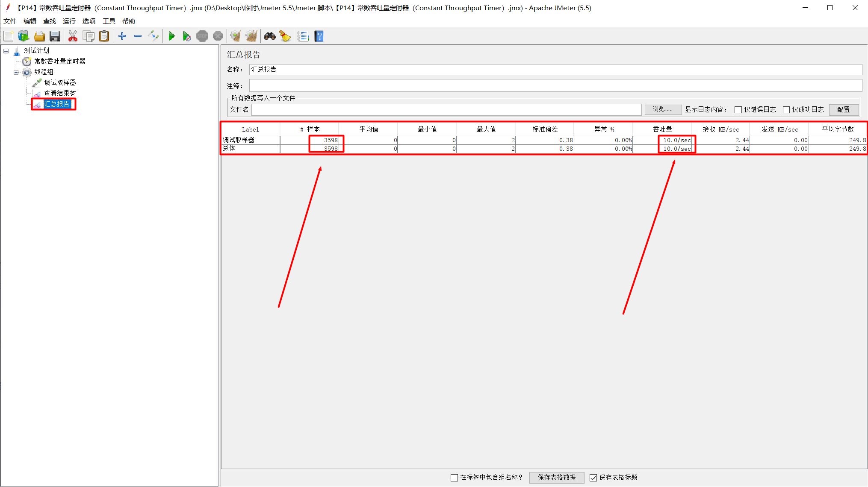
Task: Select 查看结果树 in the tree
Action: [x=60, y=94]
